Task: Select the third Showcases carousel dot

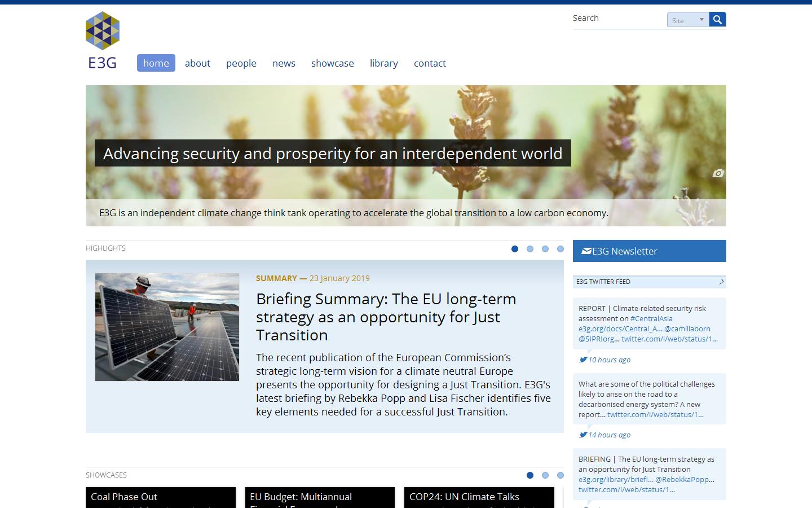Action: pyautogui.click(x=560, y=475)
